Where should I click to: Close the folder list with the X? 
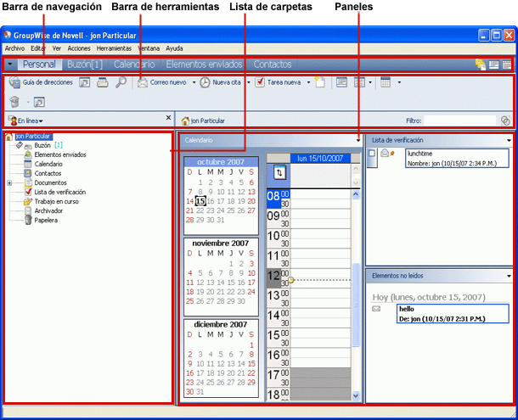168,118
